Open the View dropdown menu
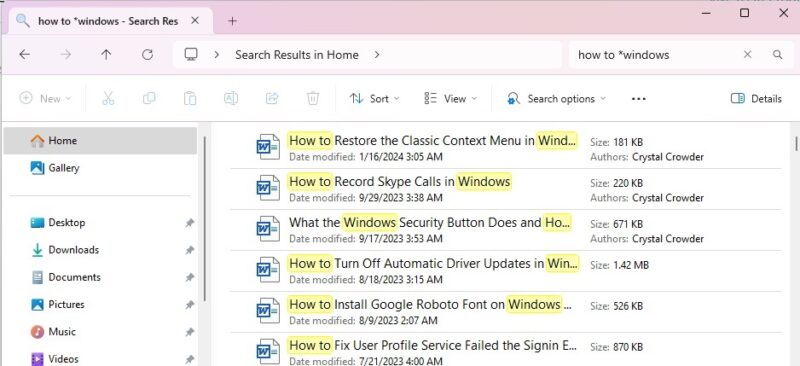 tap(451, 99)
